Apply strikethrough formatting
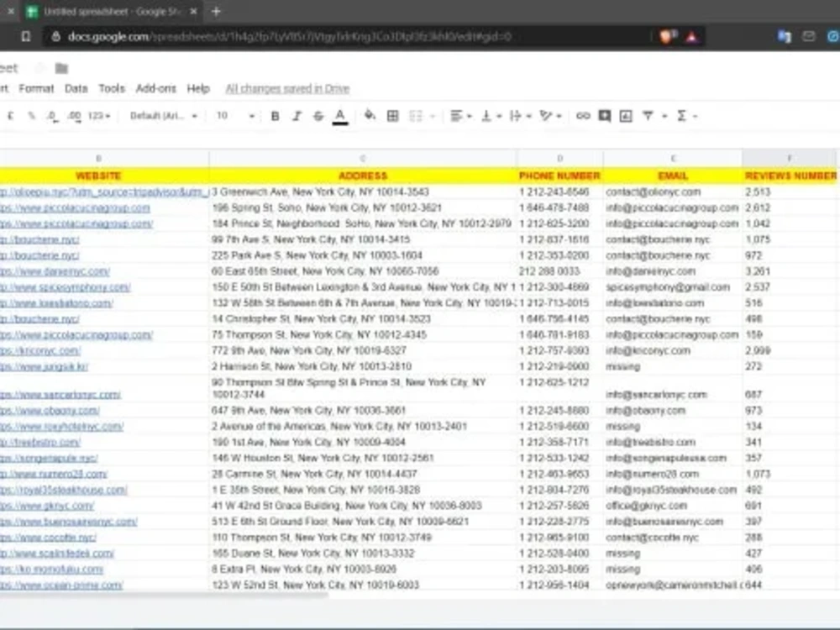This screenshot has width=840, height=630. [318, 116]
